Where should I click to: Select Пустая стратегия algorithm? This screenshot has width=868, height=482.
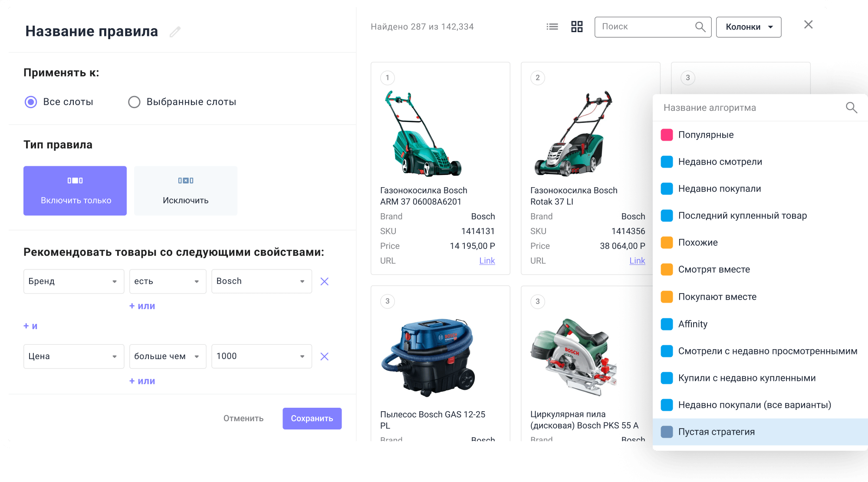tap(760, 432)
